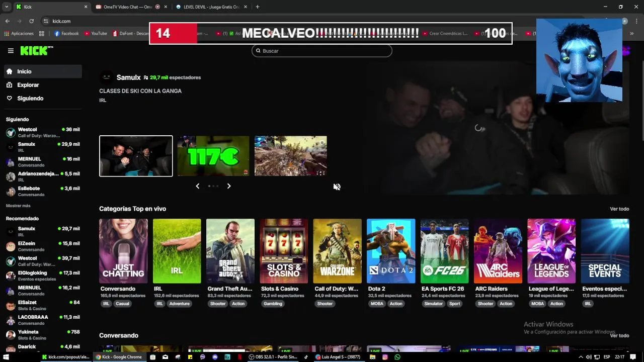Go to Inicio in the sidebar
Image resolution: width=644 pixels, height=362 pixels.
pyautogui.click(x=43, y=71)
